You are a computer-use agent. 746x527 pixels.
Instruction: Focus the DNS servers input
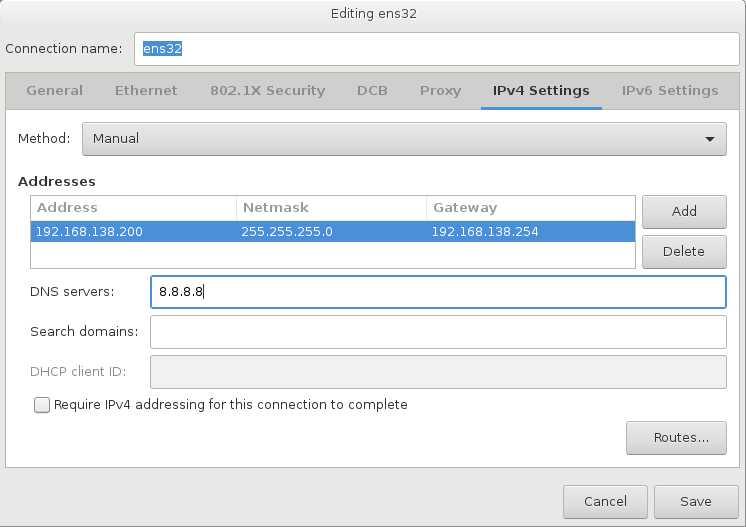click(x=438, y=292)
